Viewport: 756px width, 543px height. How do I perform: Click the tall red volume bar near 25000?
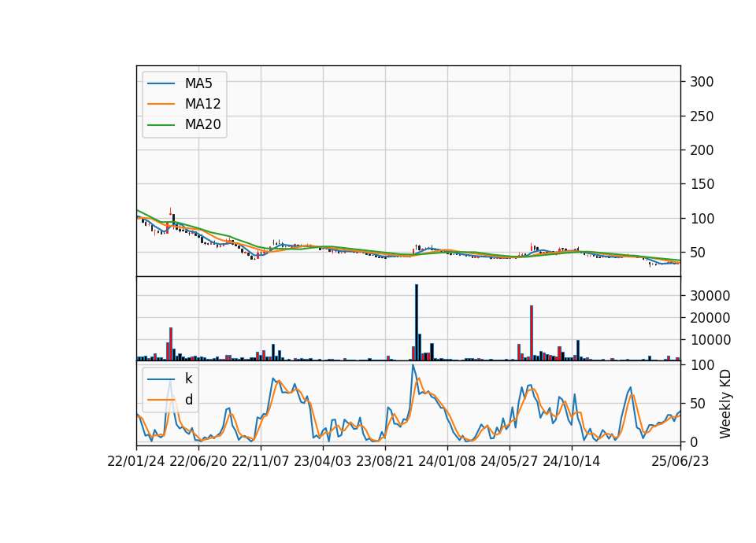click(x=532, y=333)
